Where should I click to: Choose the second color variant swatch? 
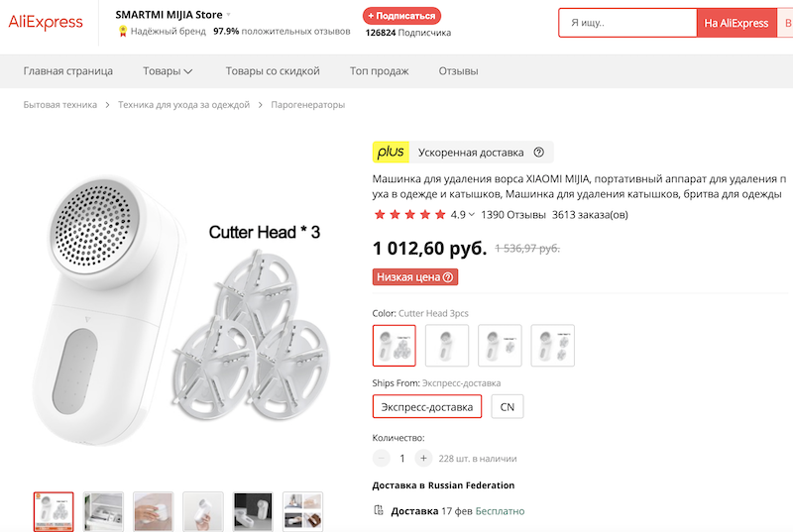coord(446,345)
